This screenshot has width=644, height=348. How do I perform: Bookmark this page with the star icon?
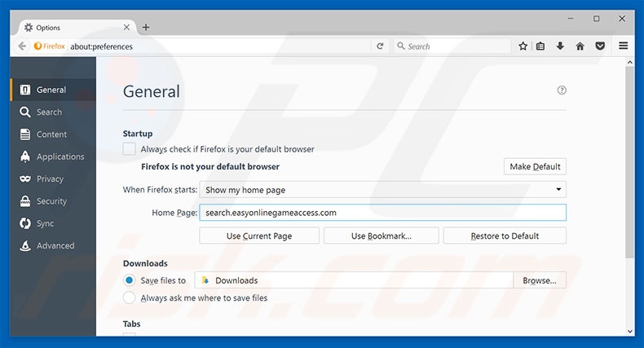point(523,46)
